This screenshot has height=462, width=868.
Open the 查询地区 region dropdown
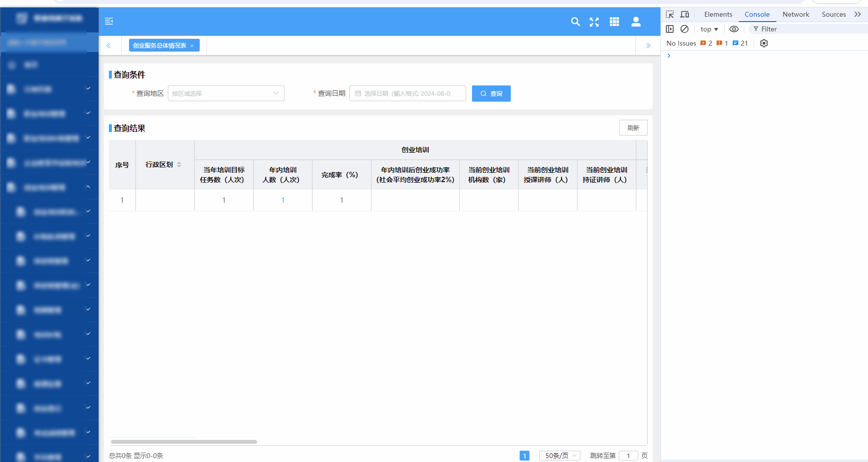tap(226, 93)
